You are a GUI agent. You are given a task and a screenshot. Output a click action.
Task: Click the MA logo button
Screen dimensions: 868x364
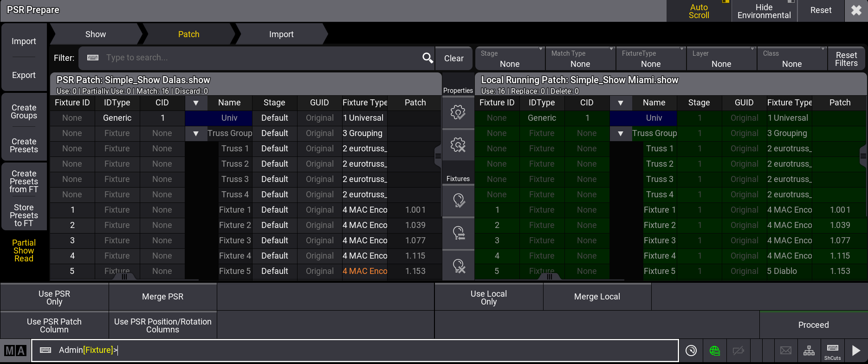15,351
